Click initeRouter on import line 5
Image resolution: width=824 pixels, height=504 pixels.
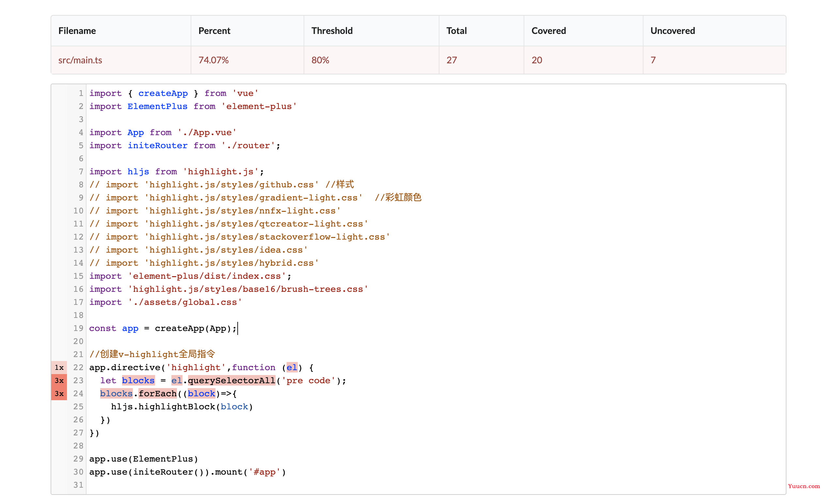pyautogui.click(x=157, y=146)
